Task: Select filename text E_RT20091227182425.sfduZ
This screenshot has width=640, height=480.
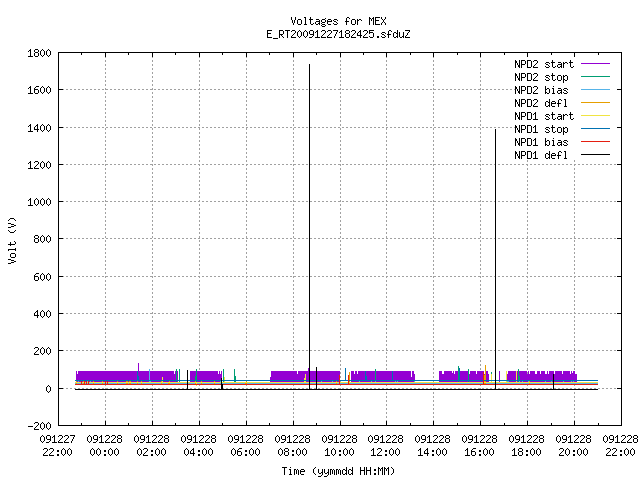Action: (x=338, y=34)
